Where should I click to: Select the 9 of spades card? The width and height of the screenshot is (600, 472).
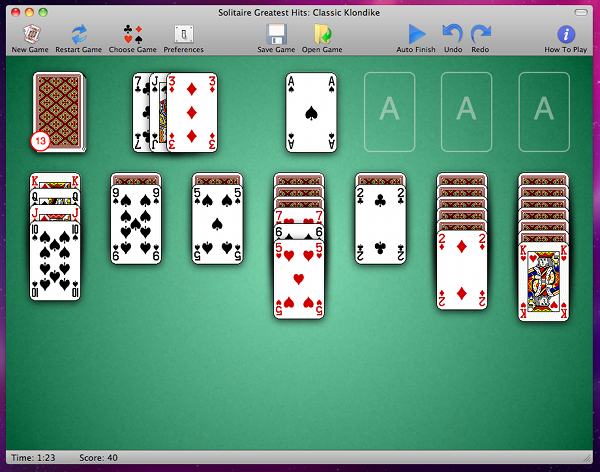pos(135,224)
